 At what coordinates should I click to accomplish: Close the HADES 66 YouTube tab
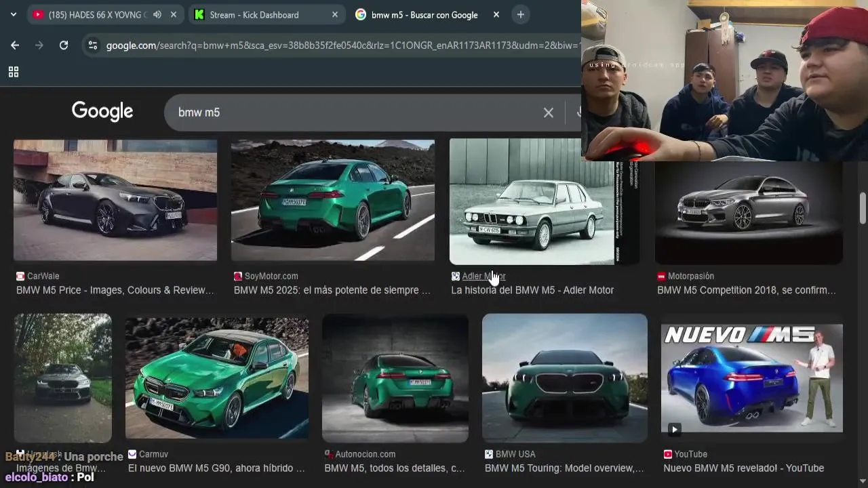pos(174,14)
